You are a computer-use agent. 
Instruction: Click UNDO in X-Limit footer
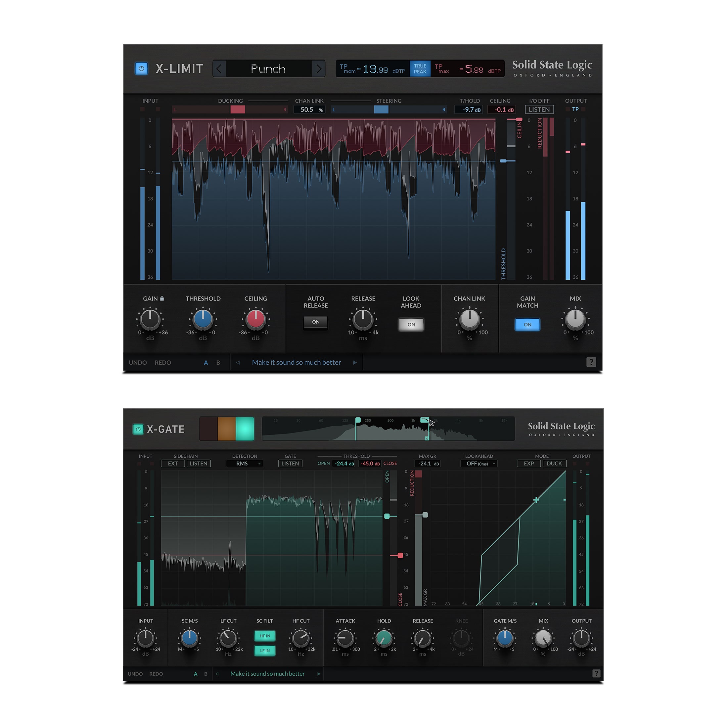138,362
